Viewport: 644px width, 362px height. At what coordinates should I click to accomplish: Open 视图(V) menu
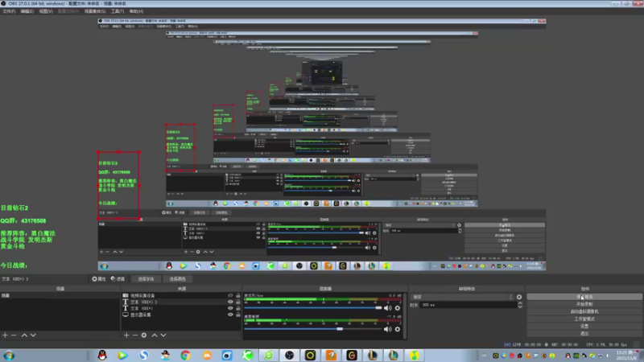click(x=46, y=11)
